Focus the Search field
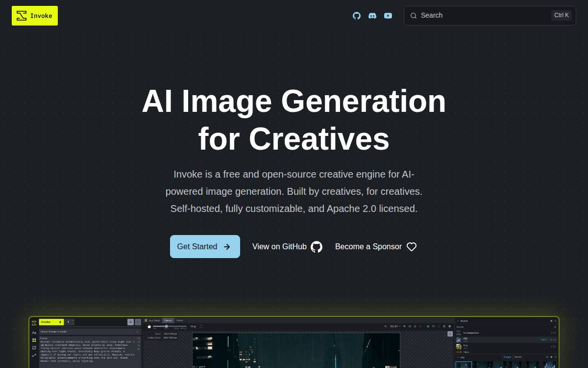This screenshot has height=368, width=588. [x=490, y=16]
